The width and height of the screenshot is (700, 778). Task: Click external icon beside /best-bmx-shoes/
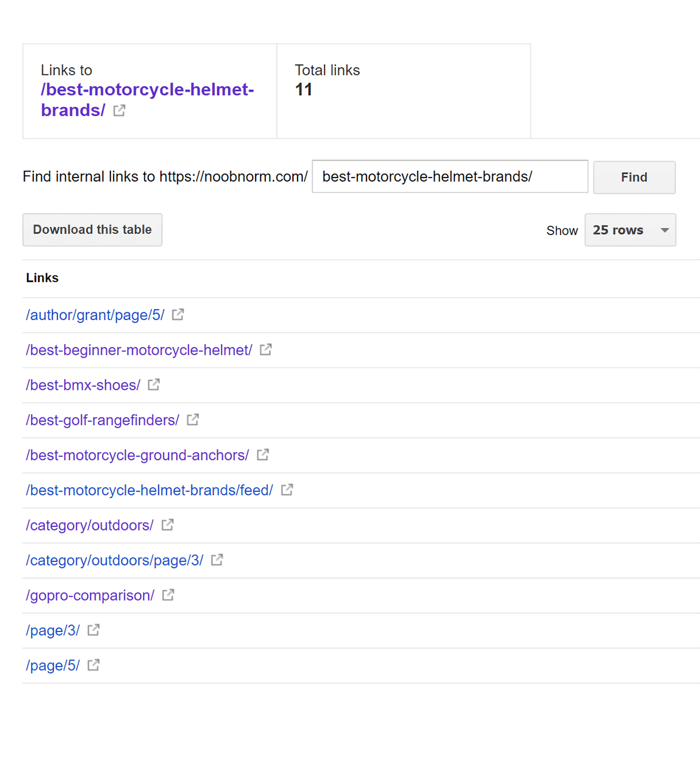(x=153, y=385)
